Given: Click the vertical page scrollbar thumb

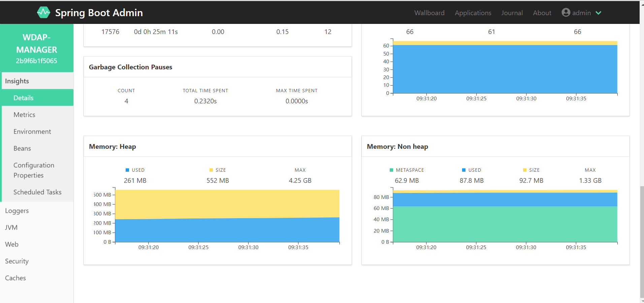Looking at the screenshot, I should click(x=642, y=242).
